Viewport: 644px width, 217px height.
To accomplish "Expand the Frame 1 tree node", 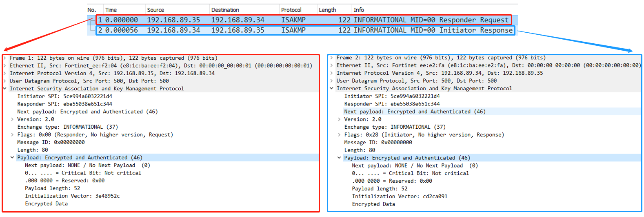I will (x=5, y=58).
